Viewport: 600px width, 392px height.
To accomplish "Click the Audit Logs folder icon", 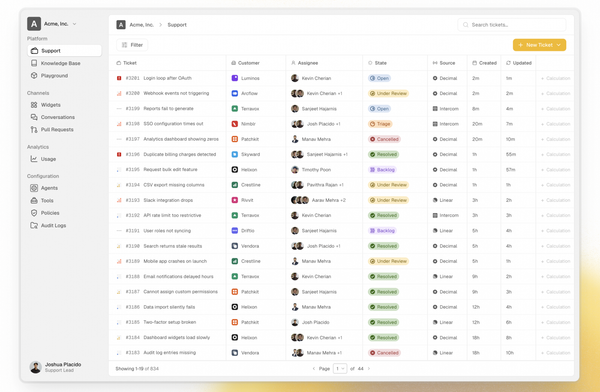I will pos(34,225).
